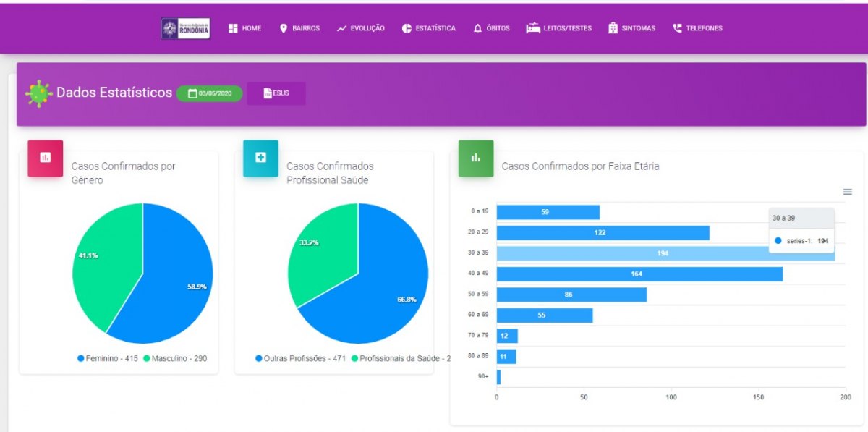This screenshot has height=432, width=868.
Task: Open the Bairros menu item
Action: click(299, 28)
